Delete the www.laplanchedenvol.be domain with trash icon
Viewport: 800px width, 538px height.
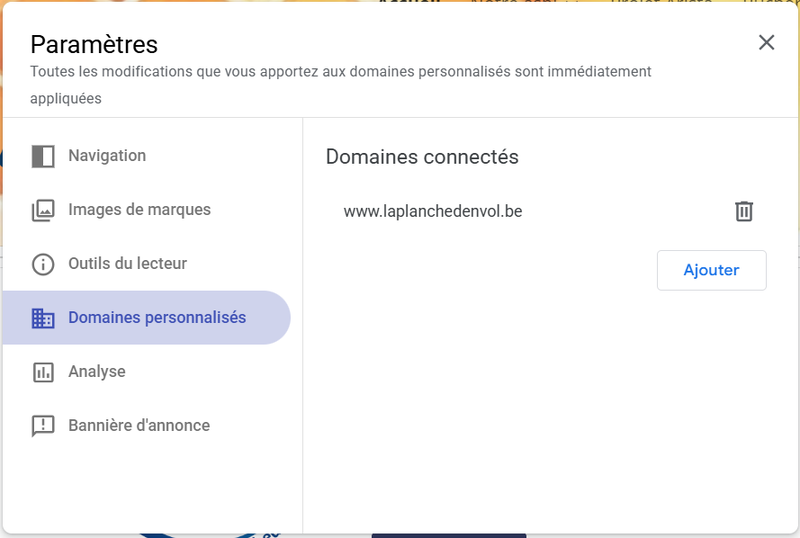(744, 211)
